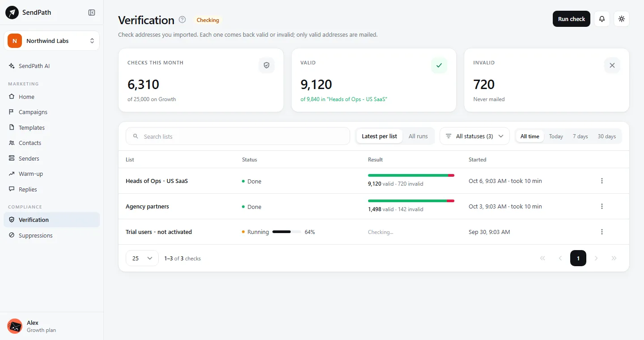Go to previous page arrow
644x340 pixels.
pyautogui.click(x=560, y=258)
